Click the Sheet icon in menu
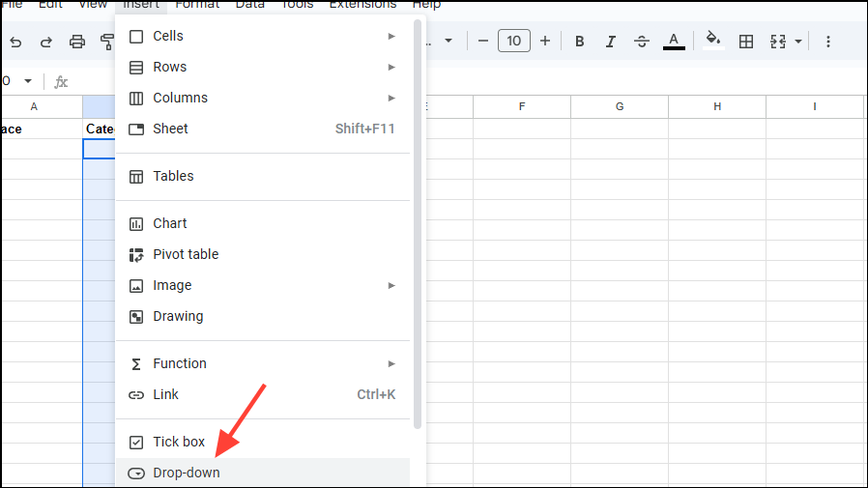The height and width of the screenshot is (488, 868). (136, 129)
